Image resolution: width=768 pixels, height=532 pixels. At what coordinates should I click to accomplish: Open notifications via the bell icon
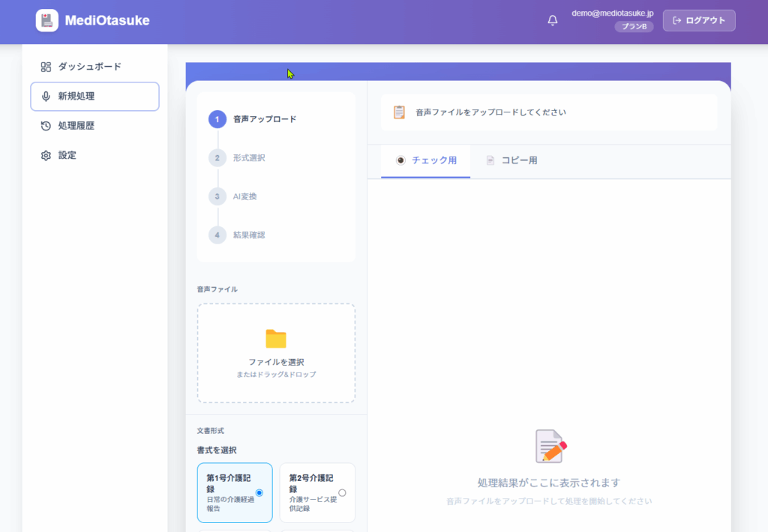coord(553,20)
